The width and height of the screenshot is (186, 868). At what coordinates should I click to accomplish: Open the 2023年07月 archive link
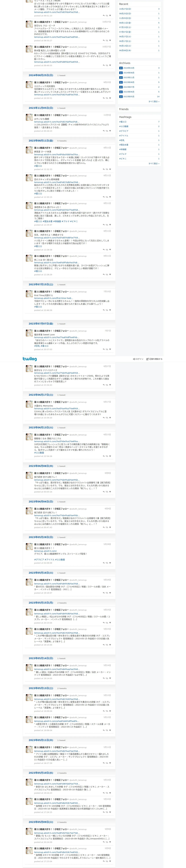click(x=129, y=87)
